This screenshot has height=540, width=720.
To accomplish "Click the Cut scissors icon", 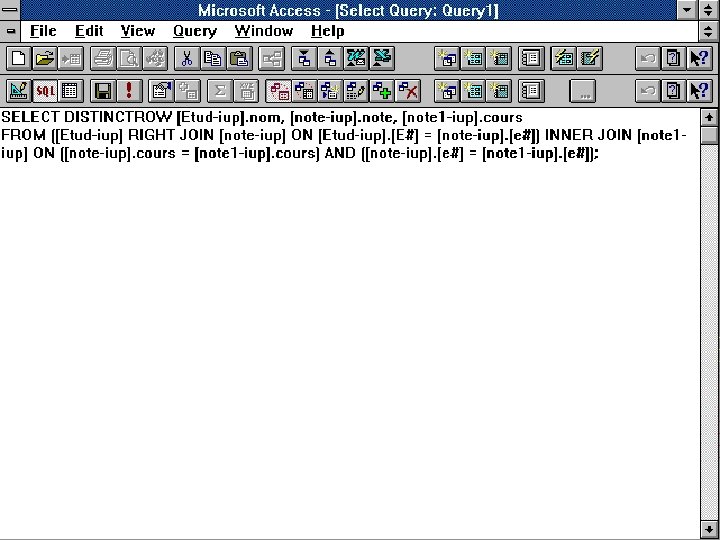I will [187, 58].
